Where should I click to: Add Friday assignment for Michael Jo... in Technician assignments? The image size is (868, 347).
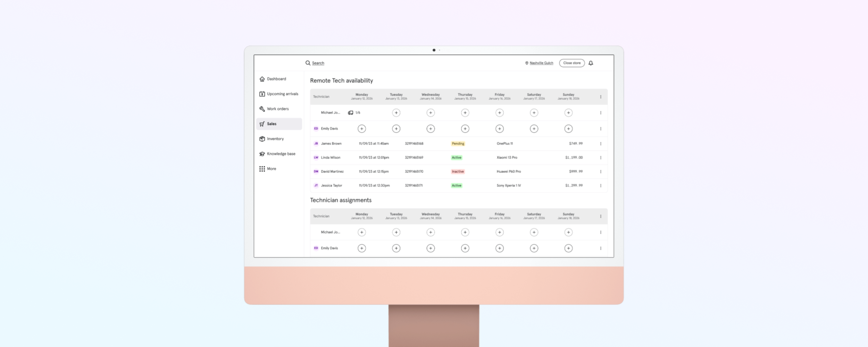[x=499, y=232]
